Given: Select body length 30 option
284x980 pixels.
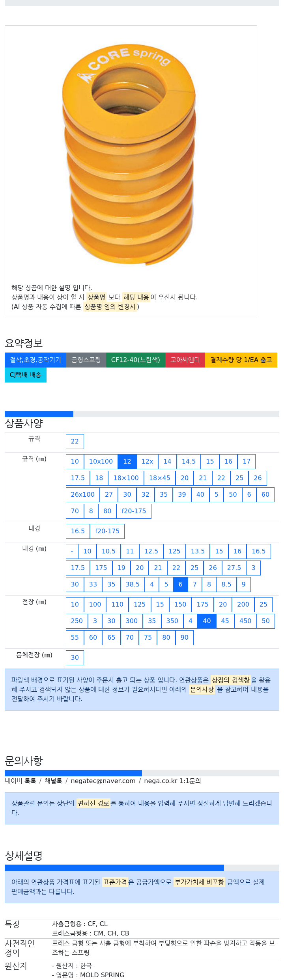Looking at the screenshot, I should (75, 657).
